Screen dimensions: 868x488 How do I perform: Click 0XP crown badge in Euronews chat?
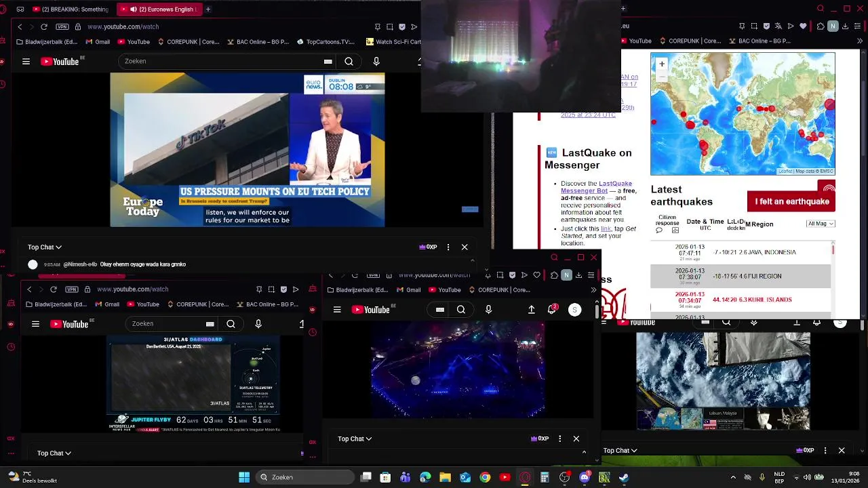(428, 247)
